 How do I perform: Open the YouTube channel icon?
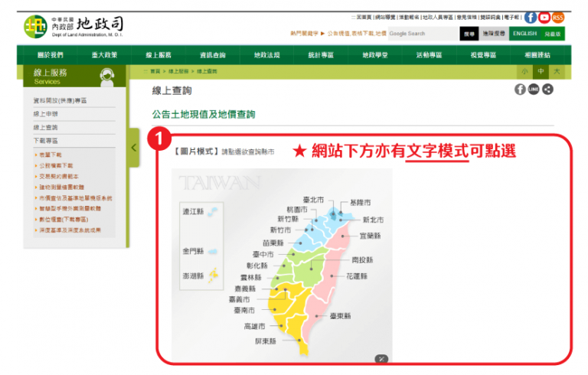coord(544,18)
